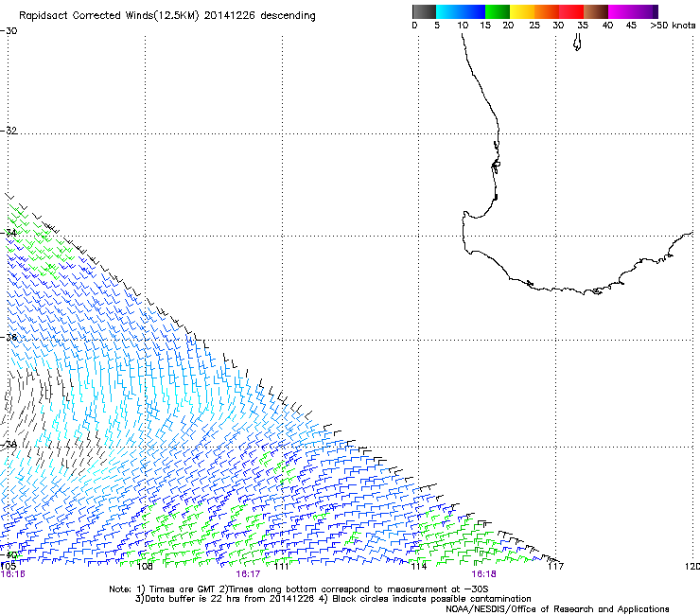Click the note 'Times are GMT'
The height and width of the screenshot is (615, 700).
(x=181, y=589)
